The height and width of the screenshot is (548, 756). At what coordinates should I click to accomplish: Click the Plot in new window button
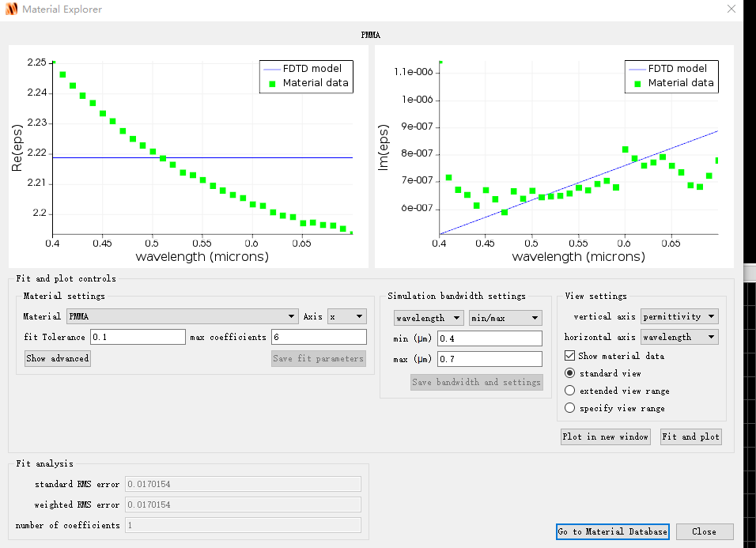click(605, 437)
